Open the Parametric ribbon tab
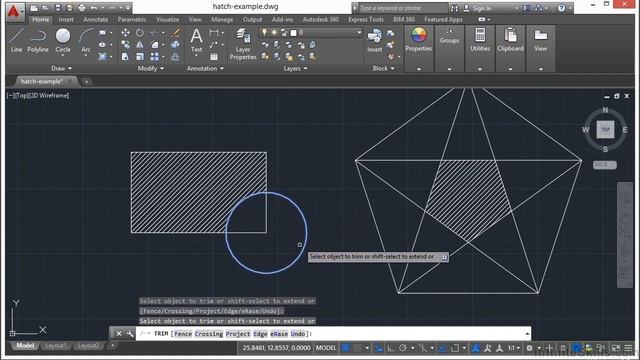 tap(132, 19)
